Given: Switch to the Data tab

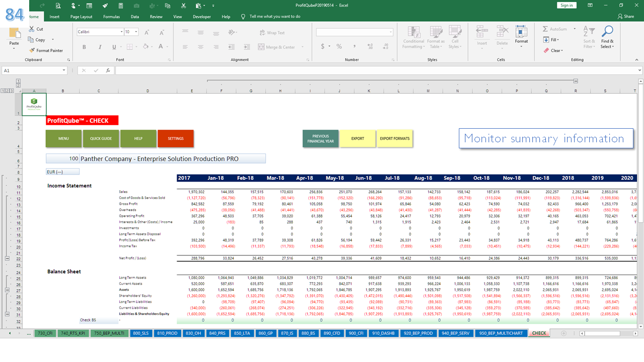Looking at the screenshot, I should point(135,17).
